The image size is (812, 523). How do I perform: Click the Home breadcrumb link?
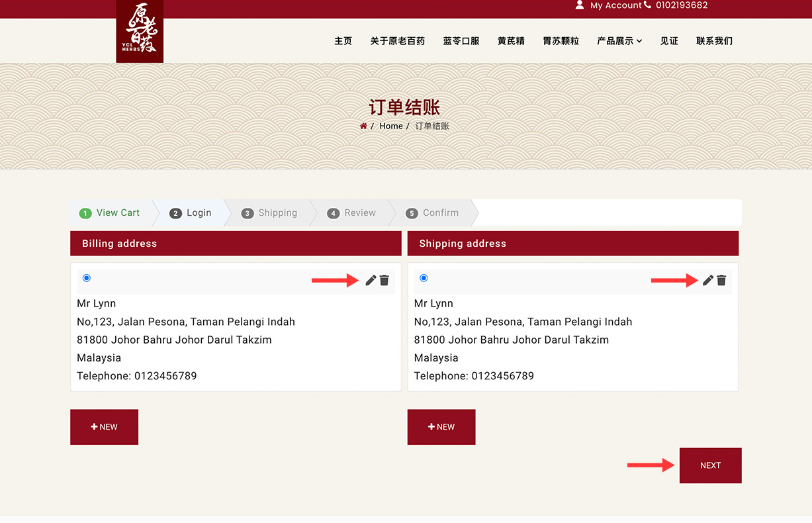point(391,126)
